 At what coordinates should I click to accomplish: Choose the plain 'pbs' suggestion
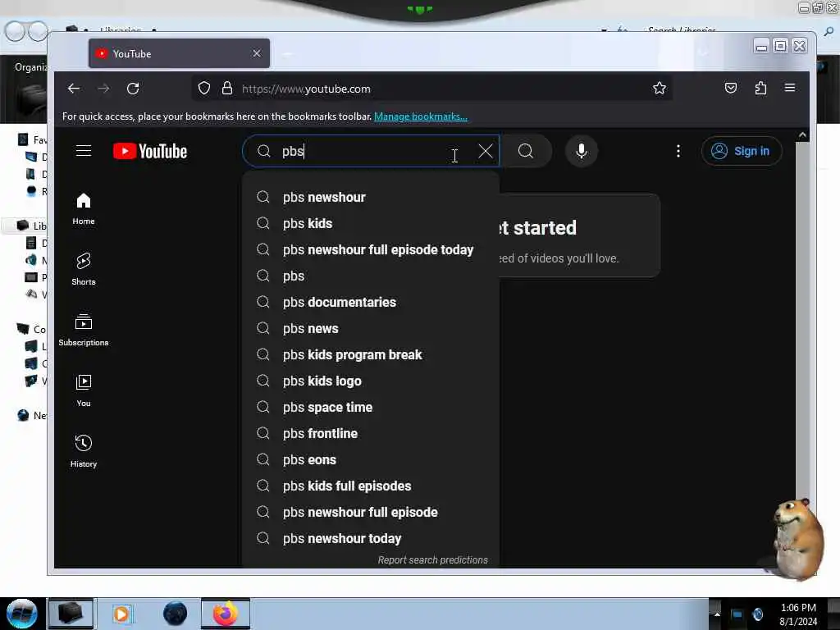point(371,276)
